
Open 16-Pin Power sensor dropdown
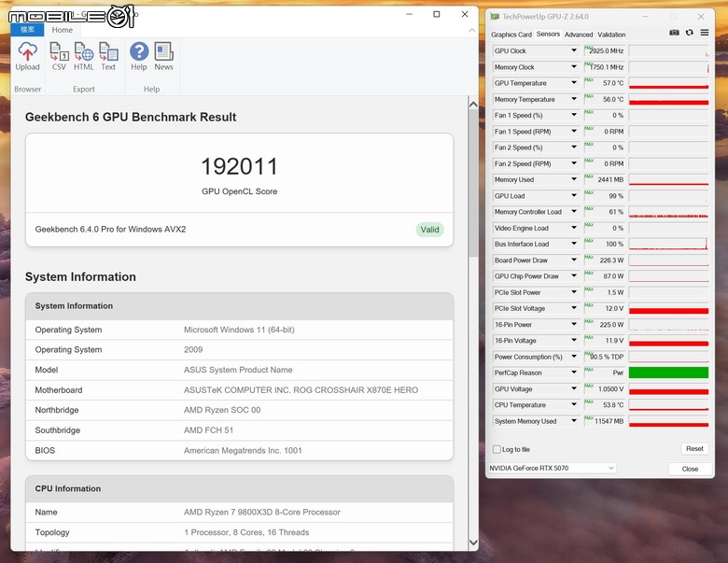pyautogui.click(x=574, y=324)
